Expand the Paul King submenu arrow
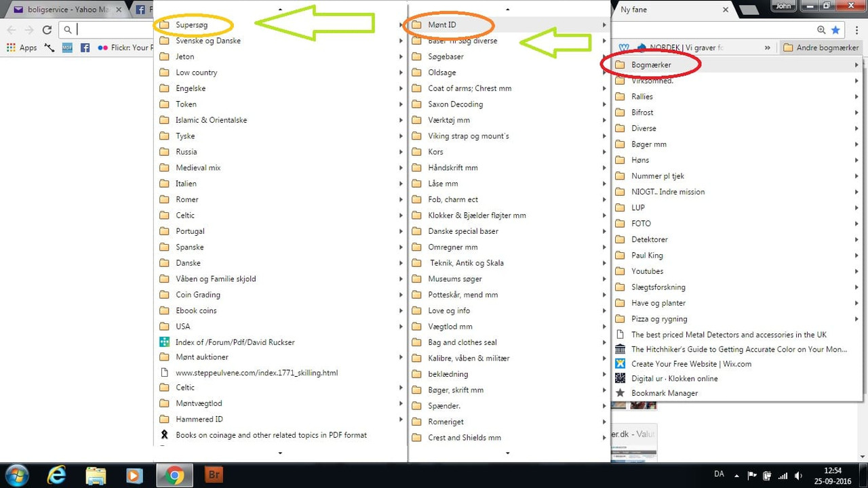The image size is (868, 488). pyautogui.click(x=856, y=256)
